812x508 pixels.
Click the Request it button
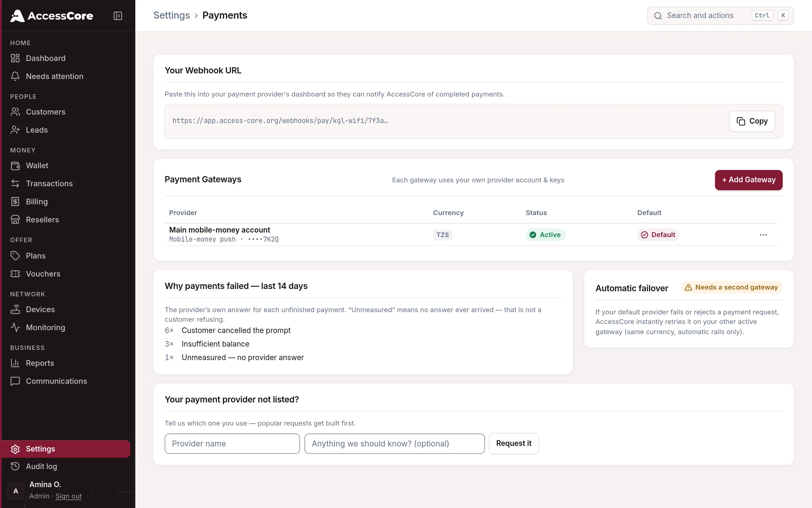(x=514, y=443)
